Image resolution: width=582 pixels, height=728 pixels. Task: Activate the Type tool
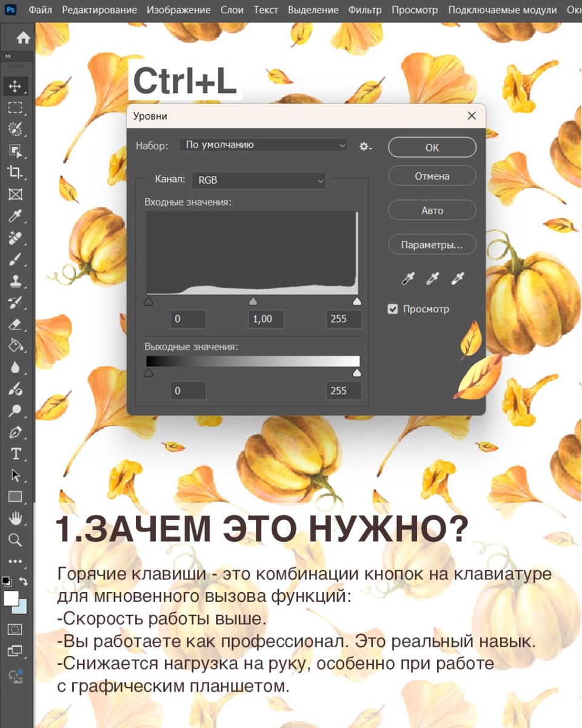coord(15,454)
